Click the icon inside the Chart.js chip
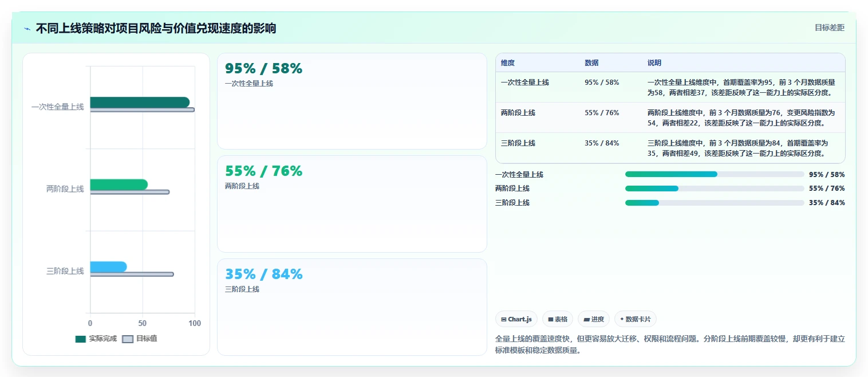Image resolution: width=868 pixels, height=377 pixels. click(504, 319)
